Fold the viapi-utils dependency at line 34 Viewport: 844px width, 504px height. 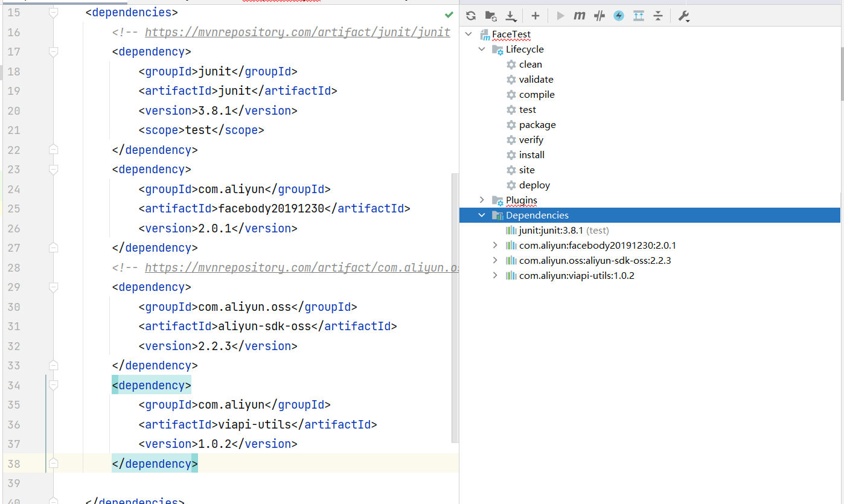pyautogui.click(x=54, y=385)
